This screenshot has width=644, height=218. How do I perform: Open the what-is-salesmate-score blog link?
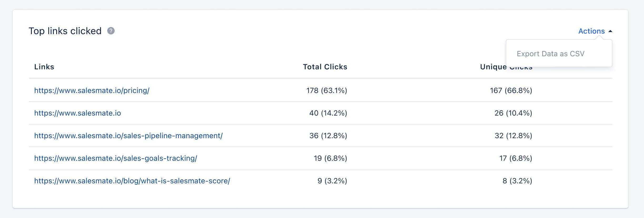[x=132, y=181]
